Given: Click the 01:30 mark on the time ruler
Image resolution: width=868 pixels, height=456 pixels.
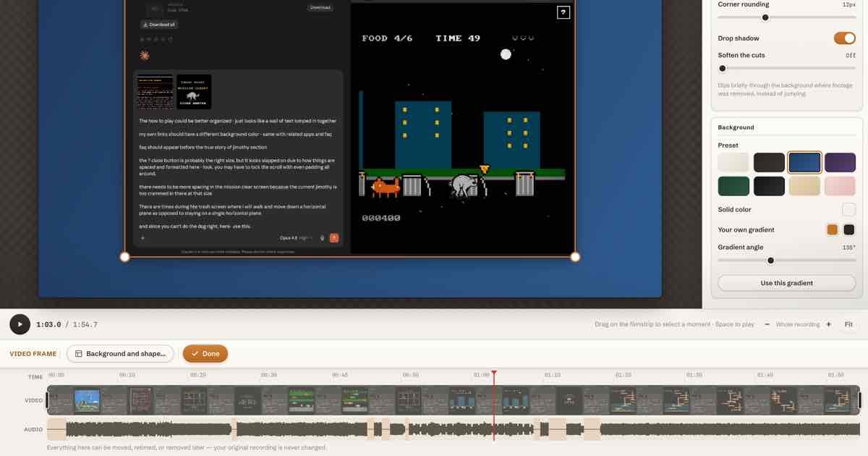Looking at the screenshot, I should tap(694, 375).
